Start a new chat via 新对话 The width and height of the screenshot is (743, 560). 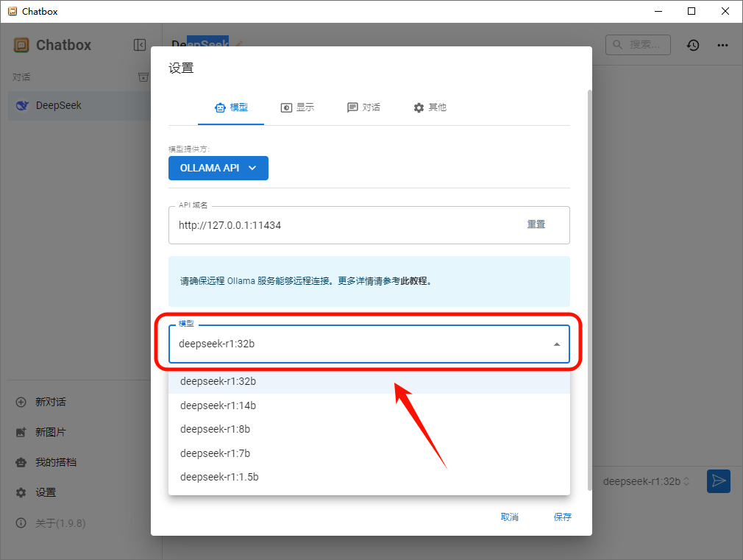[x=50, y=402]
